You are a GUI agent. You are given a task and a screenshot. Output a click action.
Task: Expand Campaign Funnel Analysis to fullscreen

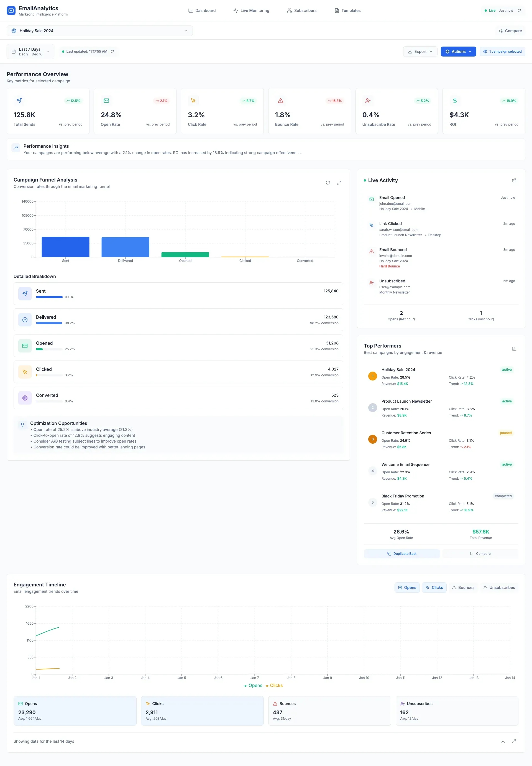point(339,183)
